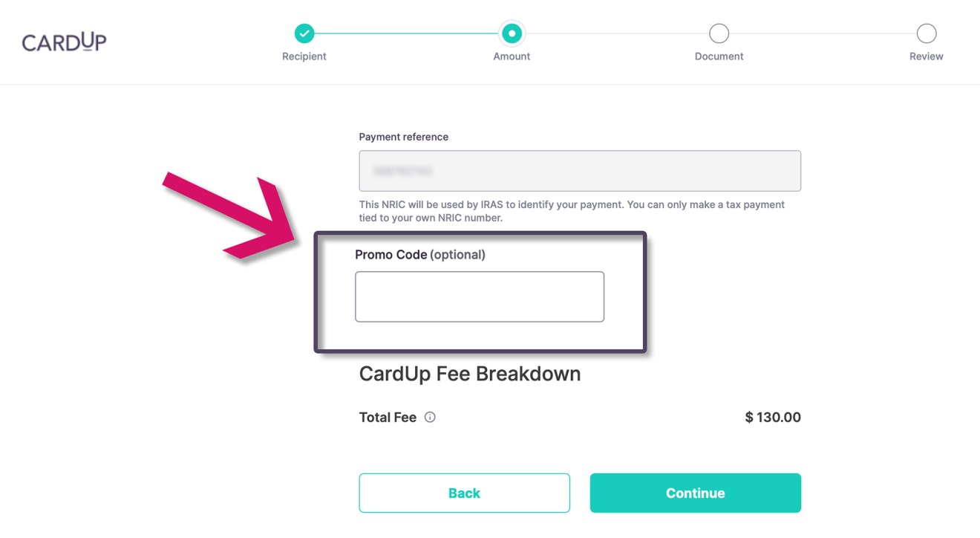Viewport: 980px width, 538px height.
Task: Go to the Recipient step label
Action: [x=304, y=56]
